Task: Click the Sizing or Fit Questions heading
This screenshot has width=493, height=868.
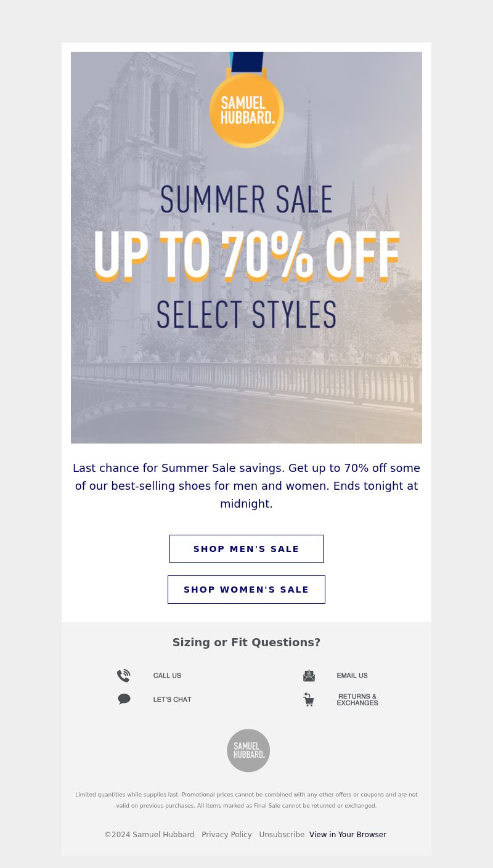Action: pyautogui.click(x=246, y=643)
